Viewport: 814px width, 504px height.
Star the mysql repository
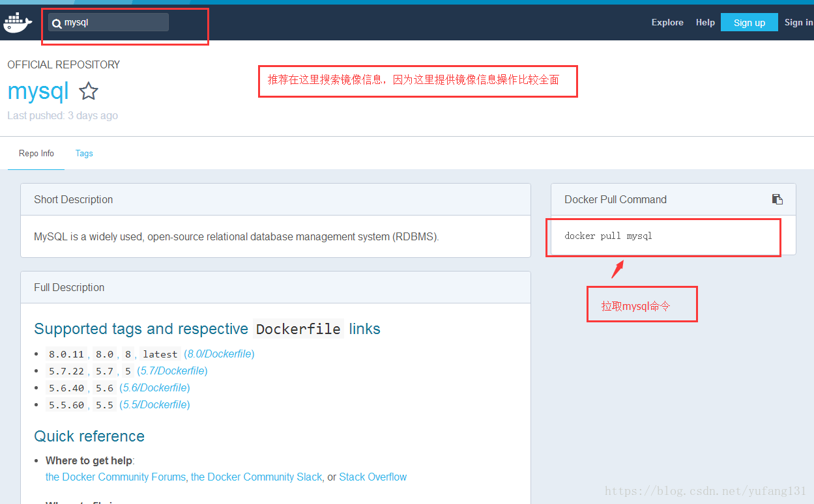point(88,91)
